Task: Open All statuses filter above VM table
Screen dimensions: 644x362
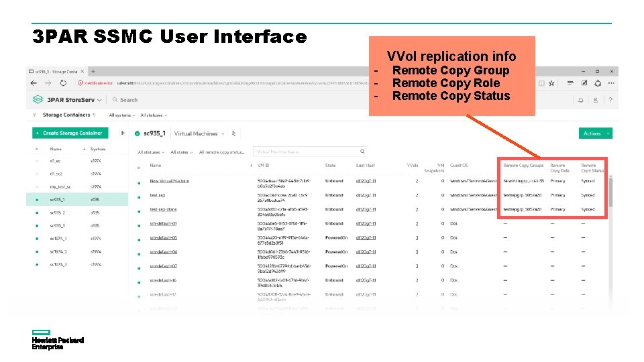Action: [151, 152]
